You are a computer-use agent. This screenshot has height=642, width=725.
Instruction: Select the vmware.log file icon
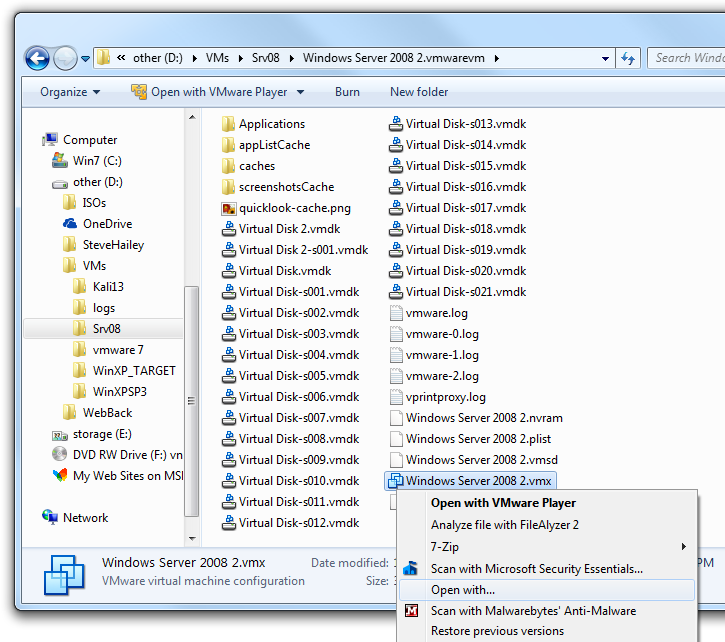pyautogui.click(x=396, y=313)
